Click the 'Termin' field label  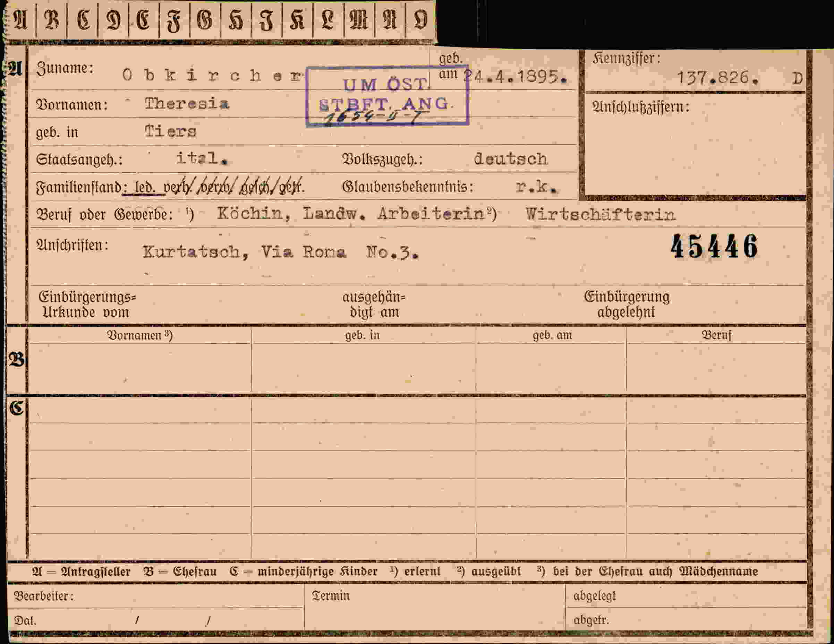pos(331,596)
